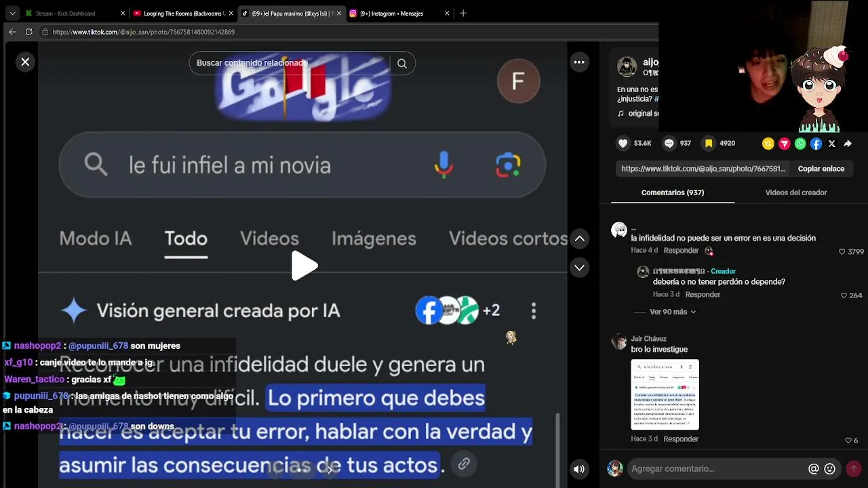Click the site info icon in address bar
This screenshot has height=488, width=868.
point(45,32)
